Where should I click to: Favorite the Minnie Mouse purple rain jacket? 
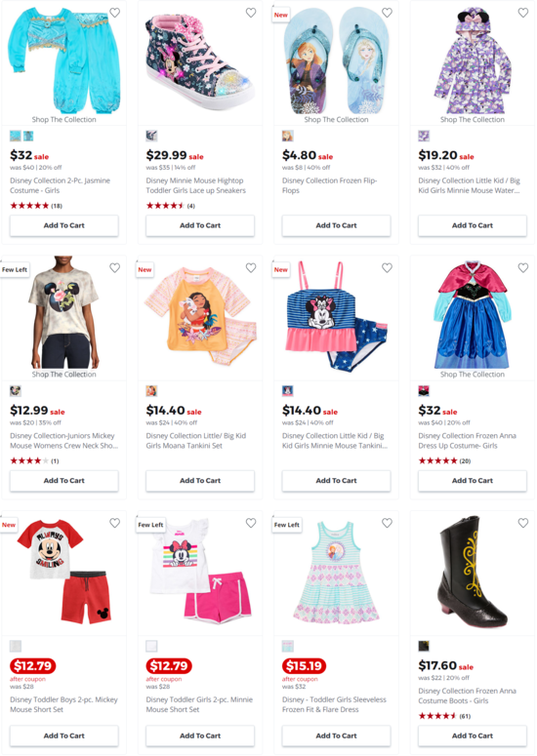pos(523,13)
